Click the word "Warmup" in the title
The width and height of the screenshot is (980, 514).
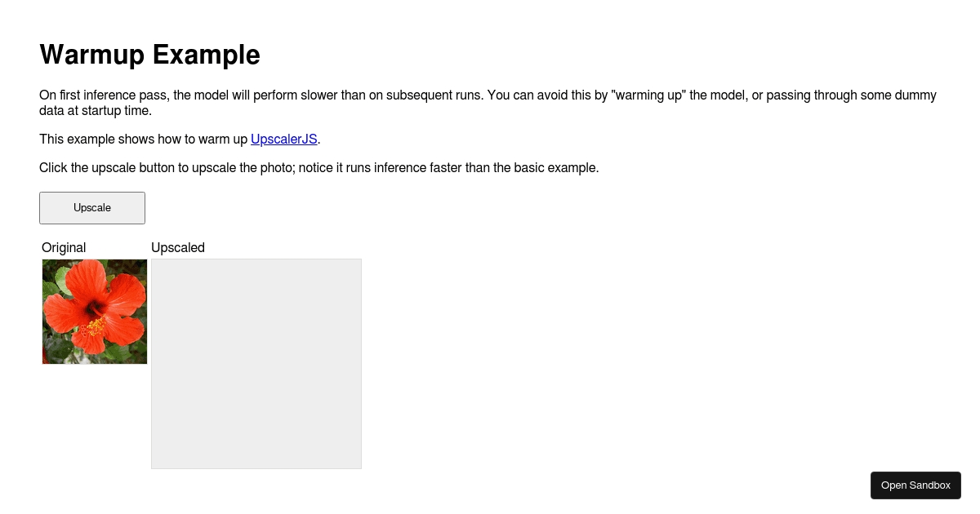(x=91, y=55)
